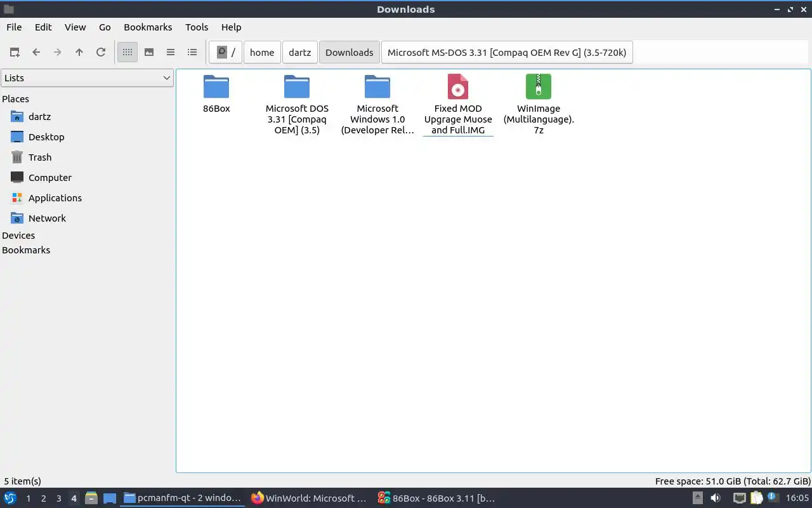Open removable media tray icon
The height and width of the screenshot is (508, 812).
697,498
